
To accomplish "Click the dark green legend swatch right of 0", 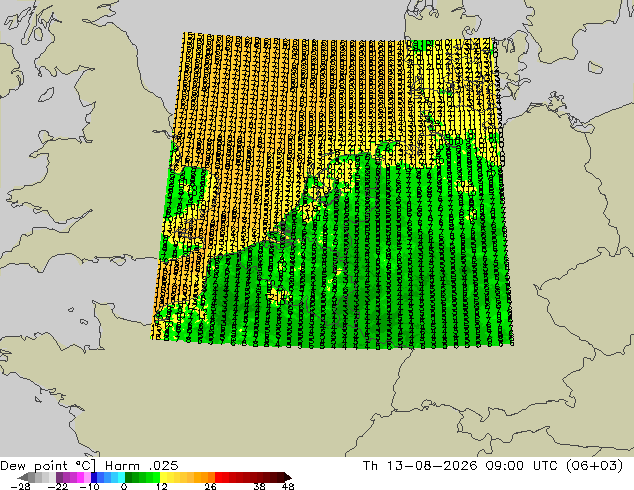I will 128,477.
